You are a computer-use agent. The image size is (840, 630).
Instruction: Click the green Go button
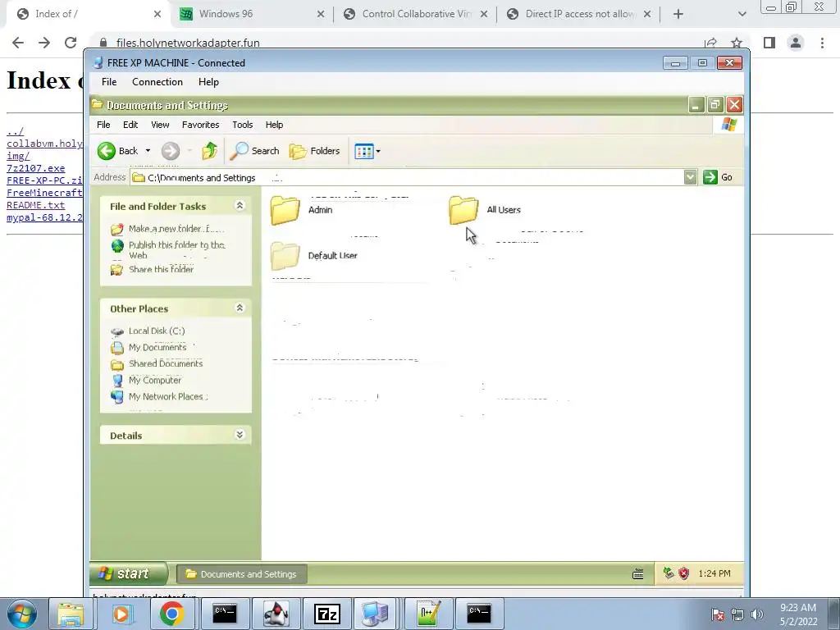[x=718, y=177]
